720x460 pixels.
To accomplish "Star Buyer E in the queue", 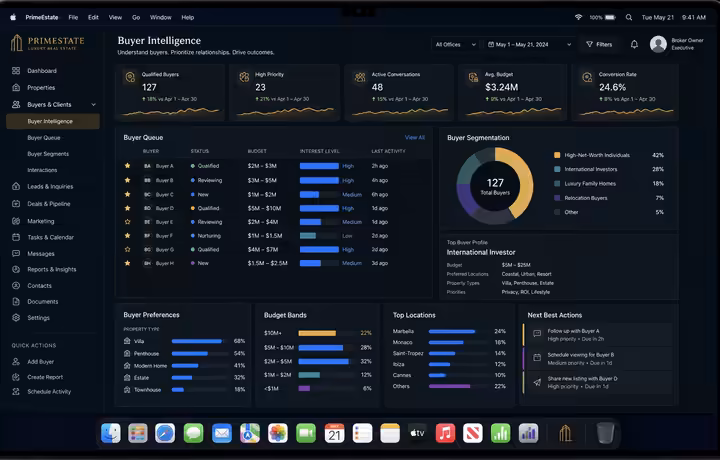I will 128,222.
